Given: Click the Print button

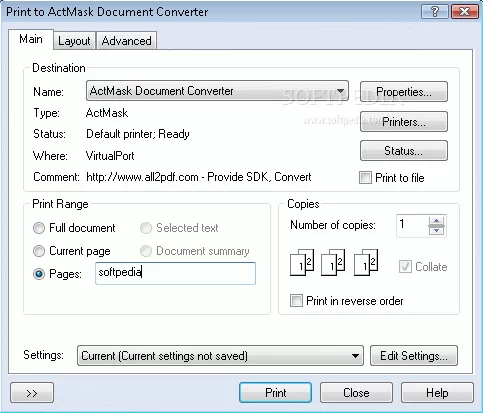Looking at the screenshot, I should click(x=275, y=393).
